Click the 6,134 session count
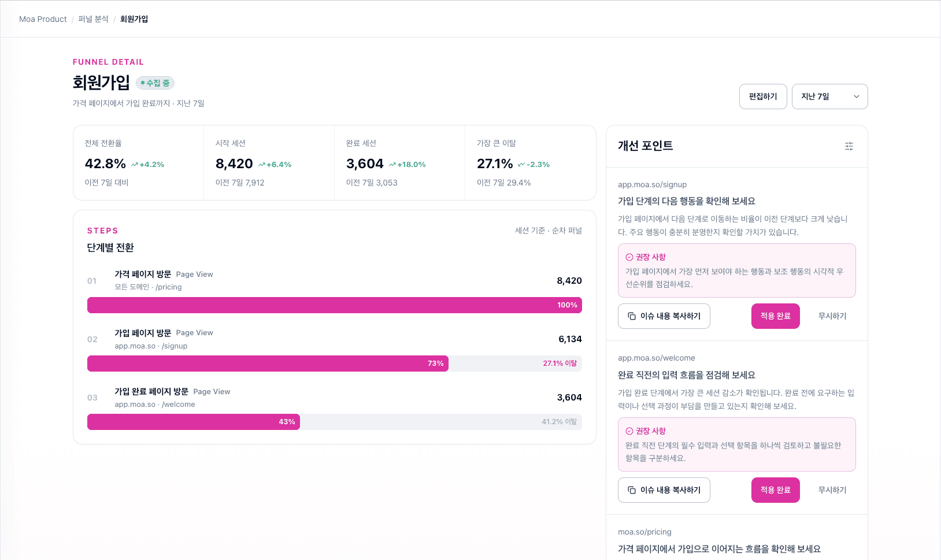Image resolution: width=941 pixels, height=560 pixels. click(x=570, y=339)
